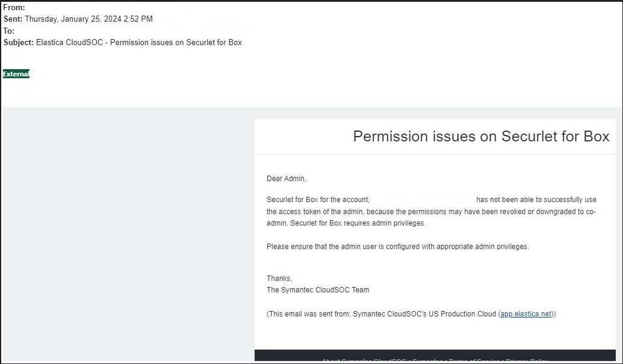Click the redacted account name area

(x=423, y=199)
